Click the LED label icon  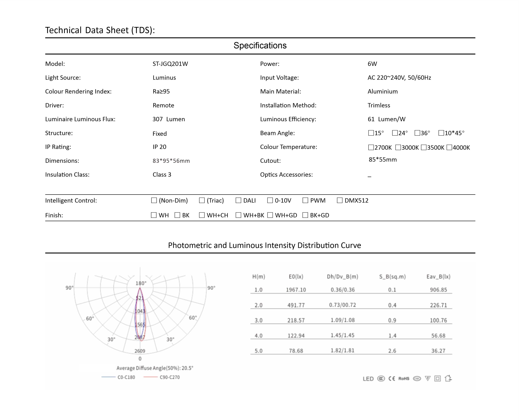pyautogui.click(x=368, y=379)
